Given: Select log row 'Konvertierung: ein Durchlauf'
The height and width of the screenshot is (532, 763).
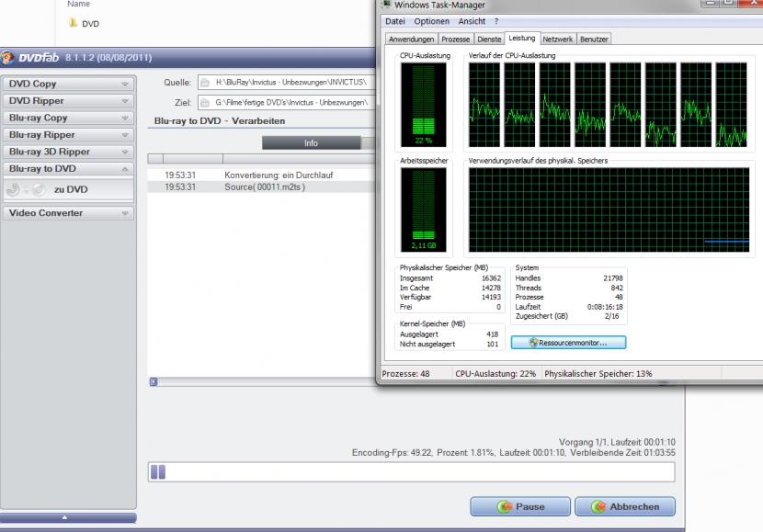Looking at the screenshot, I should (262, 175).
